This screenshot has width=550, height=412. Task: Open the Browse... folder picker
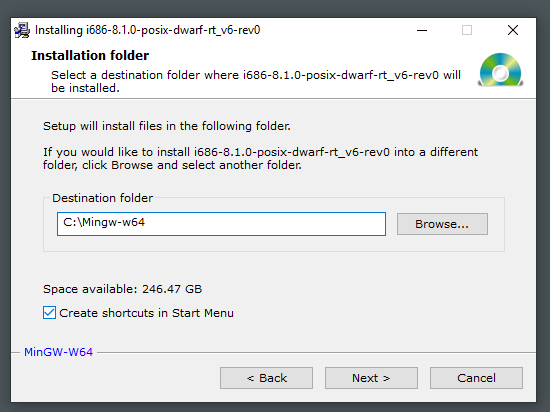tap(442, 224)
